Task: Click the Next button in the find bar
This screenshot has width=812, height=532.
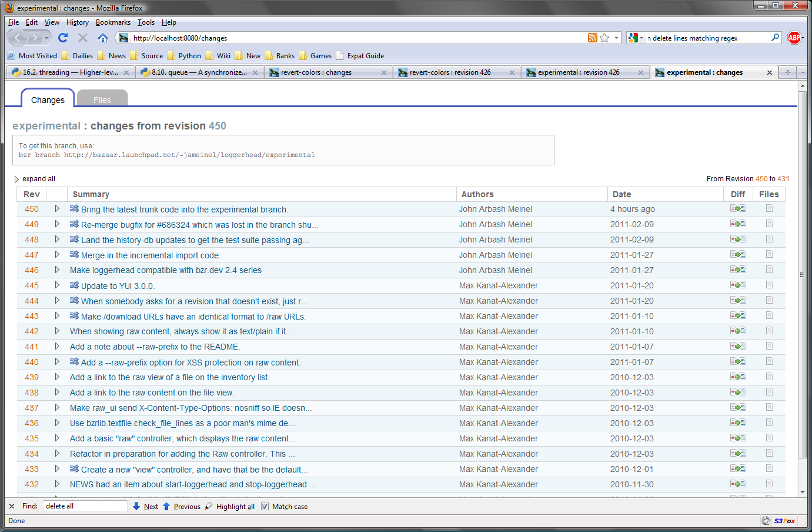Action: click(x=151, y=507)
